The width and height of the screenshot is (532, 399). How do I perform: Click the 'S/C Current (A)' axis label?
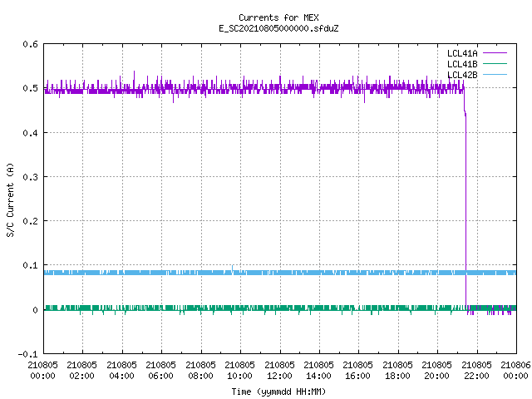point(11,199)
